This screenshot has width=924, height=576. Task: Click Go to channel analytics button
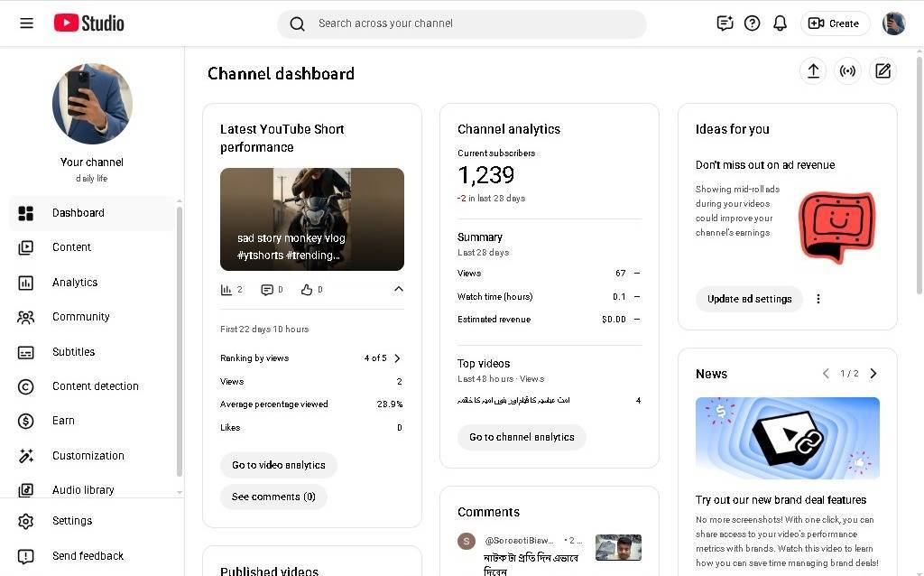[x=522, y=437]
